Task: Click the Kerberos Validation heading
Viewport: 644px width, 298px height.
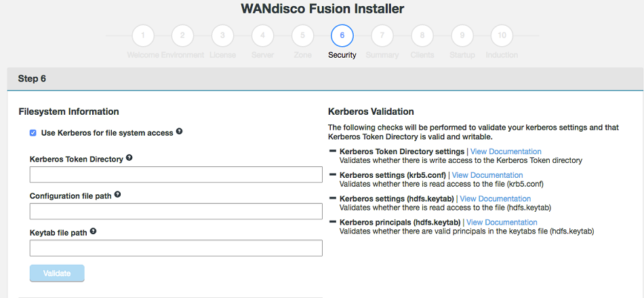Action: [x=371, y=111]
